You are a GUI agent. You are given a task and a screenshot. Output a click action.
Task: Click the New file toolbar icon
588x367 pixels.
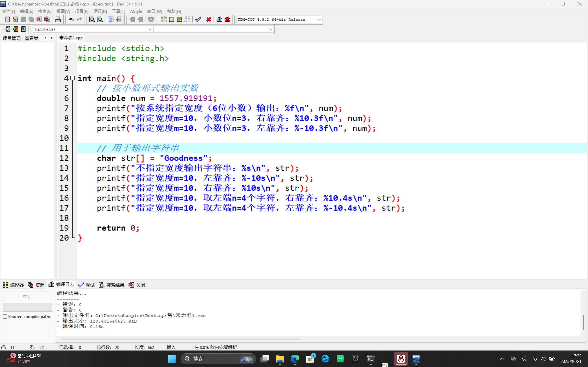click(x=7, y=19)
